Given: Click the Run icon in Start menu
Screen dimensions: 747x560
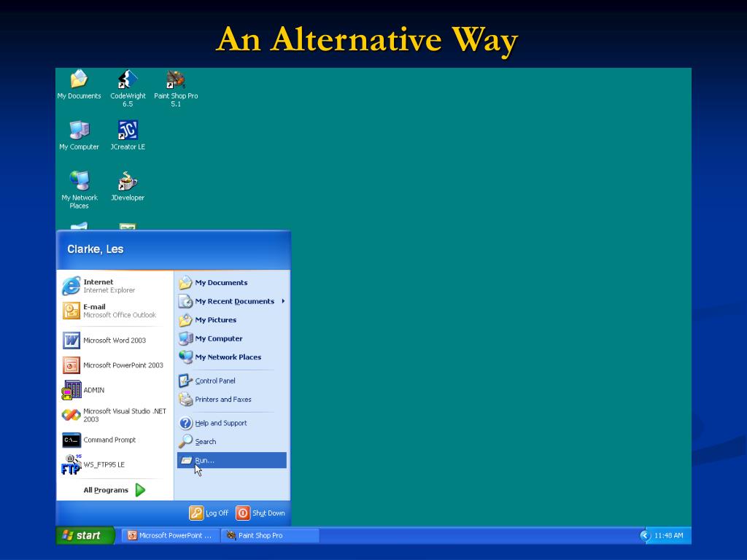Looking at the screenshot, I should (186, 461).
